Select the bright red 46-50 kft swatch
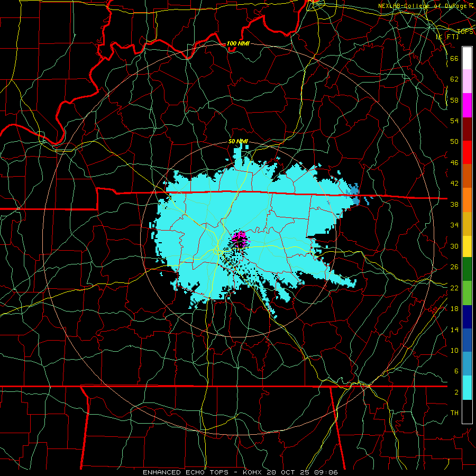The image size is (476, 476). 467,152
